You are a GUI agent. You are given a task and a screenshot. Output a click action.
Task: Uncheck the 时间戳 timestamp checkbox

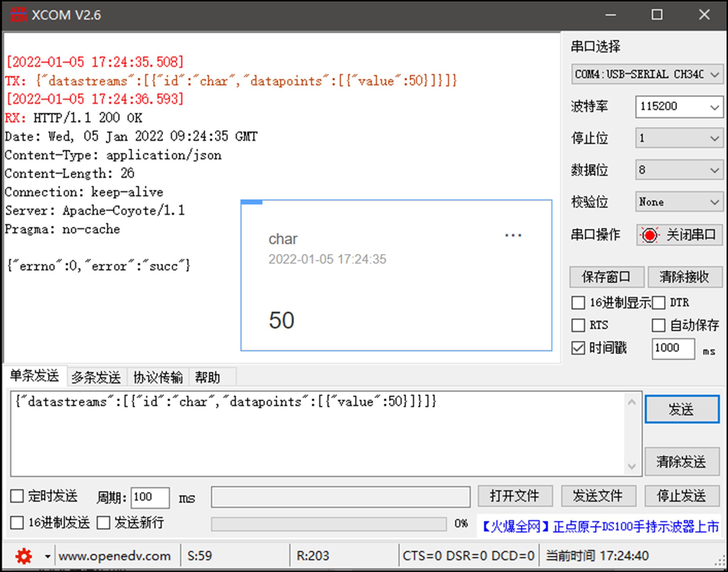pyautogui.click(x=578, y=348)
